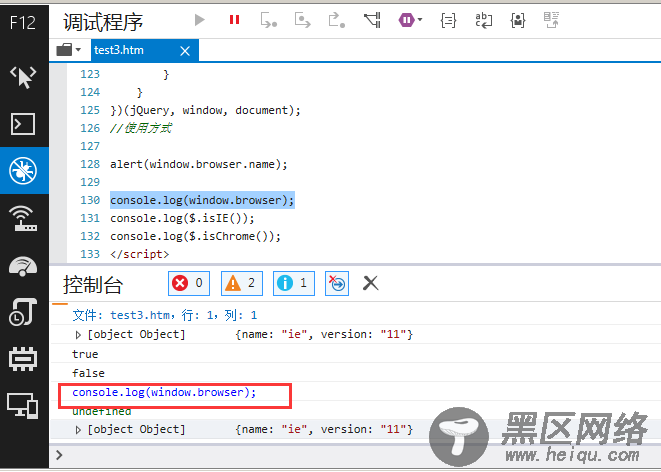Open the Console tool in sidebar

point(23,124)
